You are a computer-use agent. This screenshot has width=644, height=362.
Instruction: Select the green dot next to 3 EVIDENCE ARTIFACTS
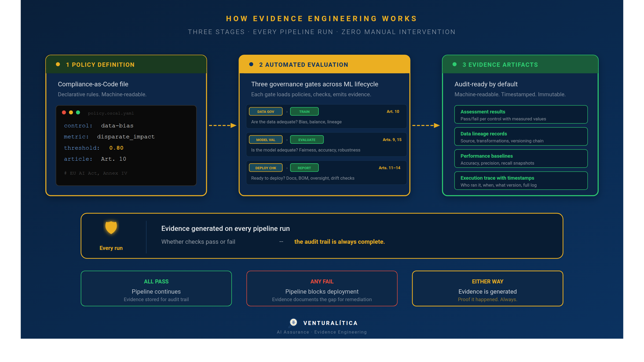[x=454, y=64]
